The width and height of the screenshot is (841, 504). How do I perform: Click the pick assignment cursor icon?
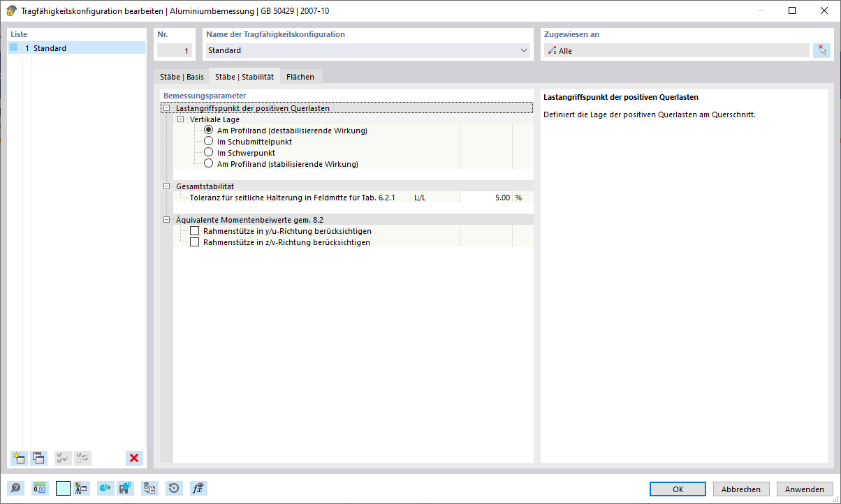coord(822,50)
